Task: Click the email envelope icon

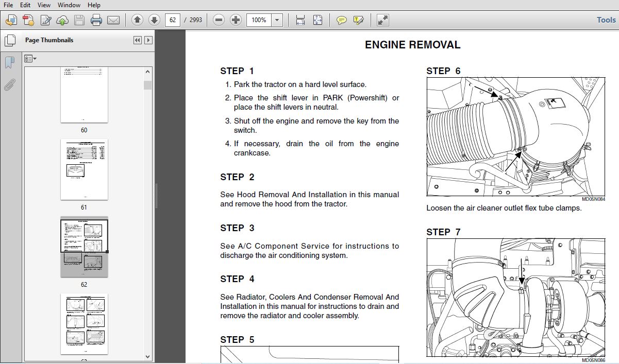Action: [113, 20]
